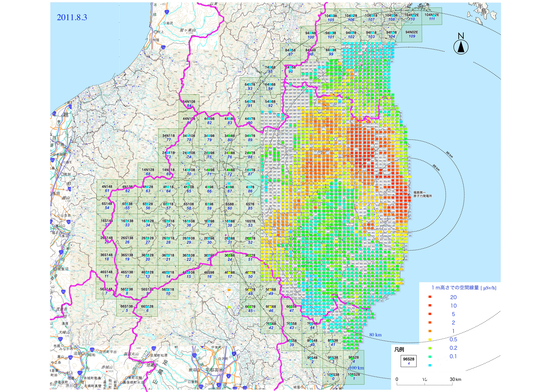Click grid cell 54N108 numbered 84
The image size is (551, 392).
point(189,104)
